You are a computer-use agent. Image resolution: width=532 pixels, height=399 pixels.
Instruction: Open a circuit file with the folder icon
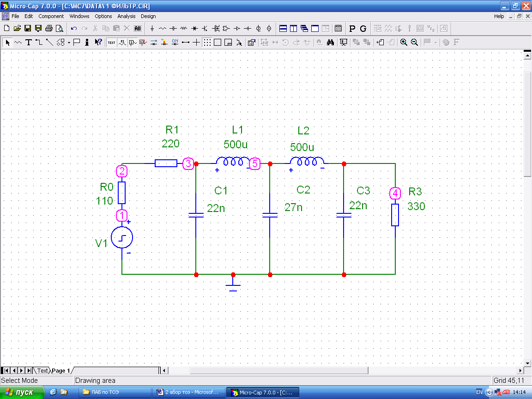click(17, 29)
